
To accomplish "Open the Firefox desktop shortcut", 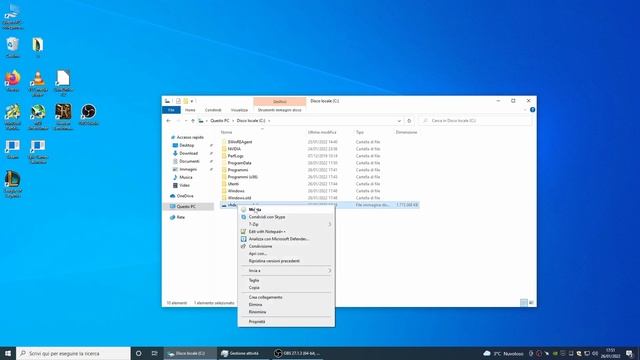I will click(x=13, y=81).
